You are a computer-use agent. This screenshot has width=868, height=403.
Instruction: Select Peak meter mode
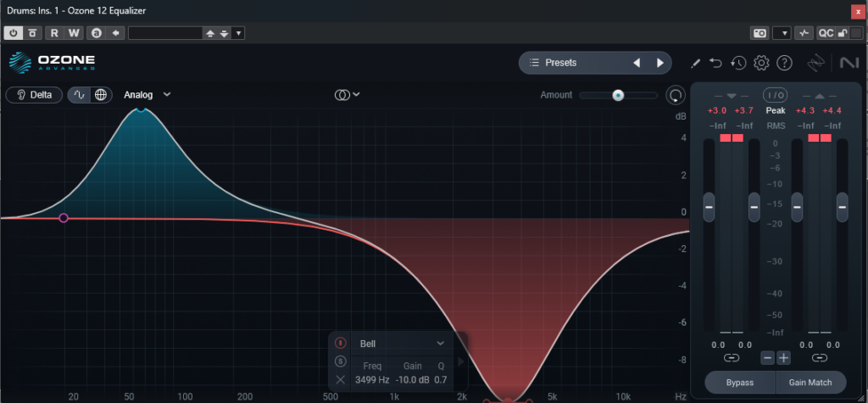(x=776, y=111)
